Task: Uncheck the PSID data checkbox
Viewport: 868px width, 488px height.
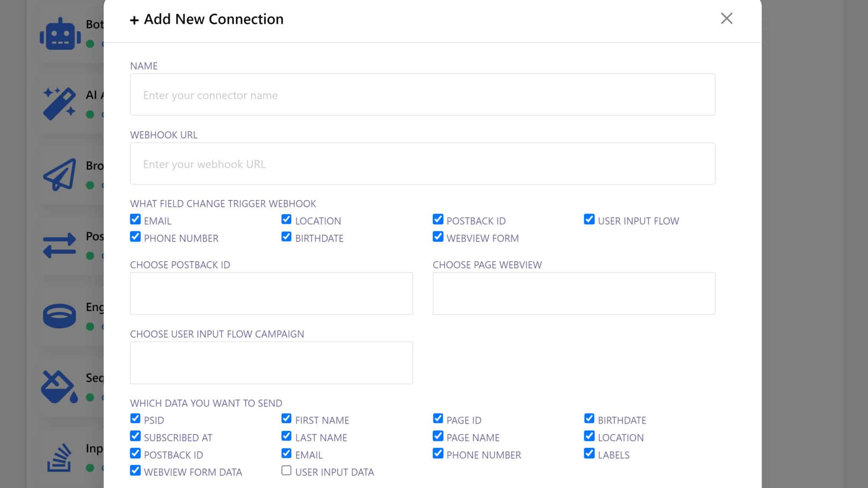Action: (x=135, y=419)
